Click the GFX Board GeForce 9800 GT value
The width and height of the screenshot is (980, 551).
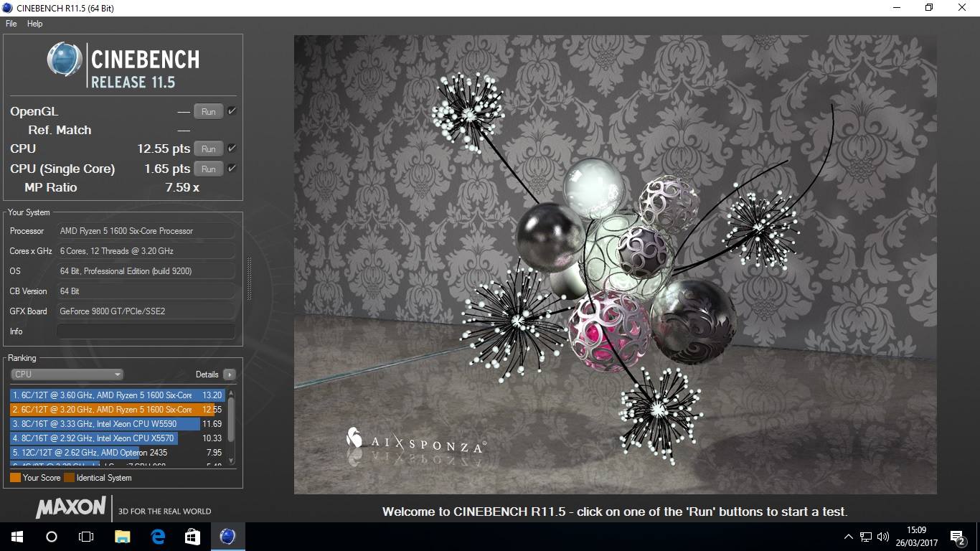[146, 311]
